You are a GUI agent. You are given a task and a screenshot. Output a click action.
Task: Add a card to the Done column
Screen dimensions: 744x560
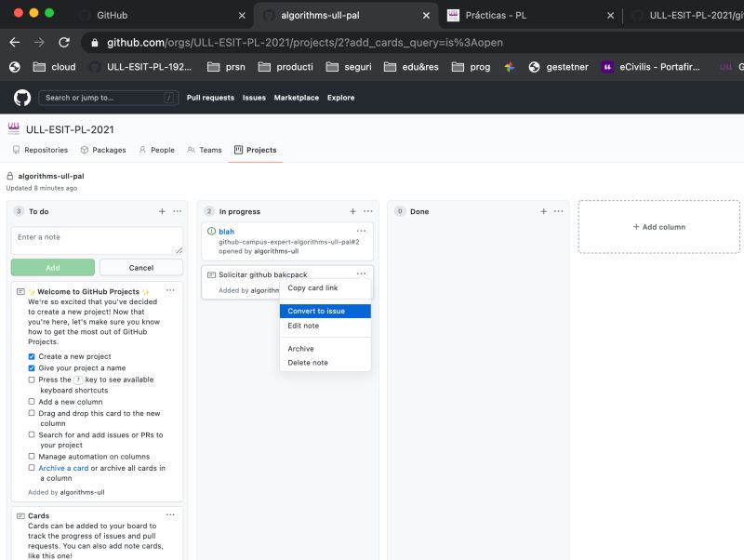click(543, 211)
